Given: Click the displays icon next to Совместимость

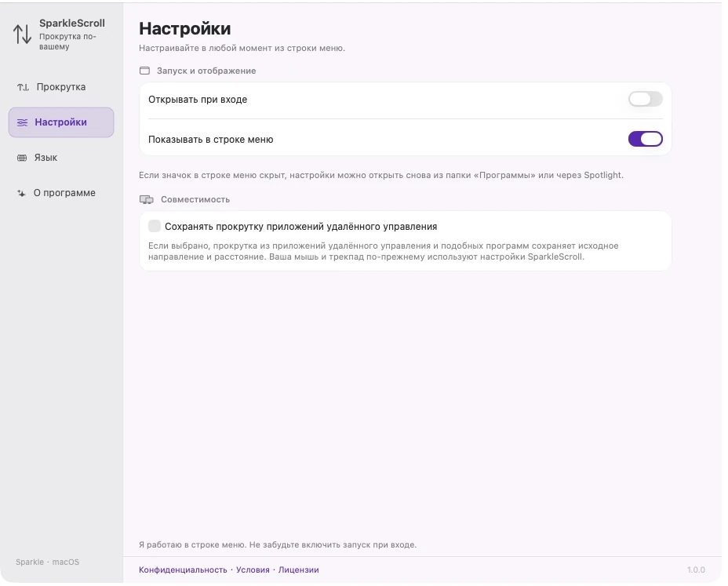Looking at the screenshot, I should (x=146, y=200).
